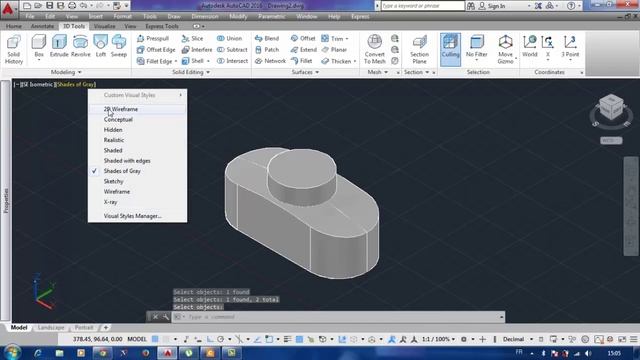The width and height of the screenshot is (640, 360).
Task: Choose Subtract boolean operation
Action: tap(232, 50)
